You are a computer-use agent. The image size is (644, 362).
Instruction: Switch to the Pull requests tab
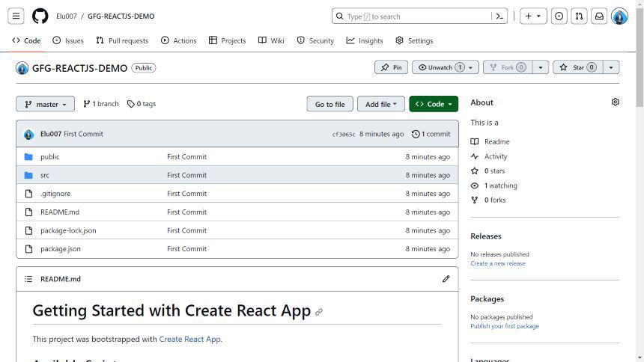(x=122, y=40)
